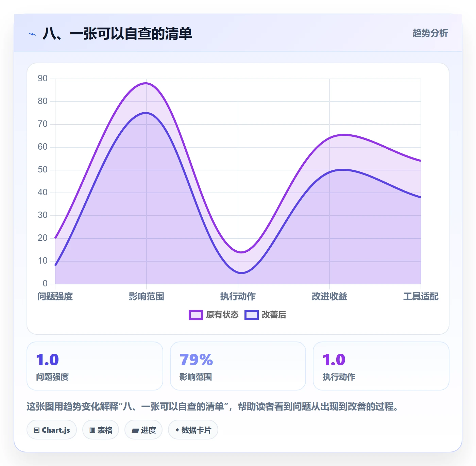Screen dimensions: 476x466
Task: Click the diamond icon inside 数据卡片 tag
Action: tap(177, 430)
